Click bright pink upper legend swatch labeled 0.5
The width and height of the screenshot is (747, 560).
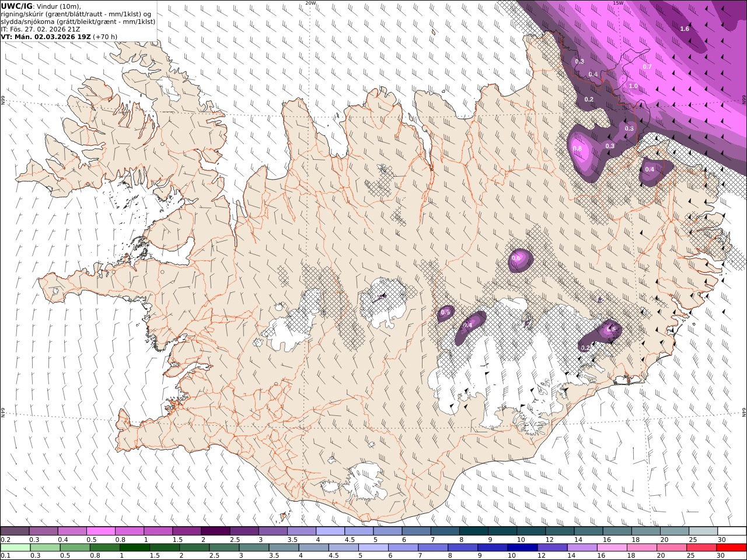[101, 531]
